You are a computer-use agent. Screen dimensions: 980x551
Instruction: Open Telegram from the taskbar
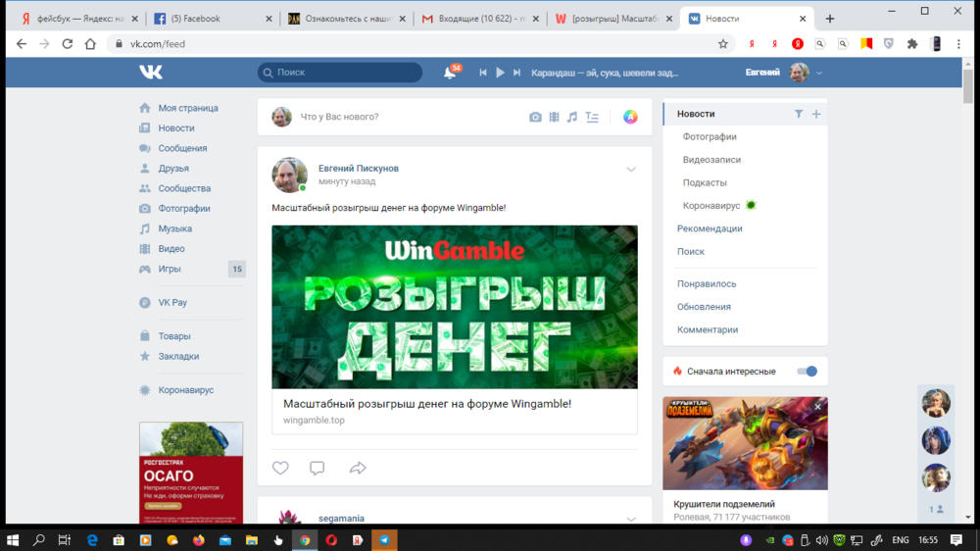384,540
